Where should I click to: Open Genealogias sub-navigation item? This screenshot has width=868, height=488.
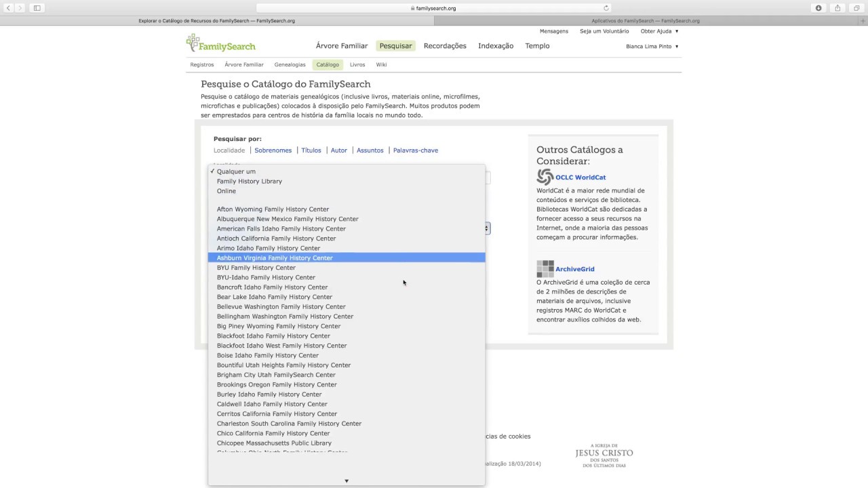tap(290, 65)
